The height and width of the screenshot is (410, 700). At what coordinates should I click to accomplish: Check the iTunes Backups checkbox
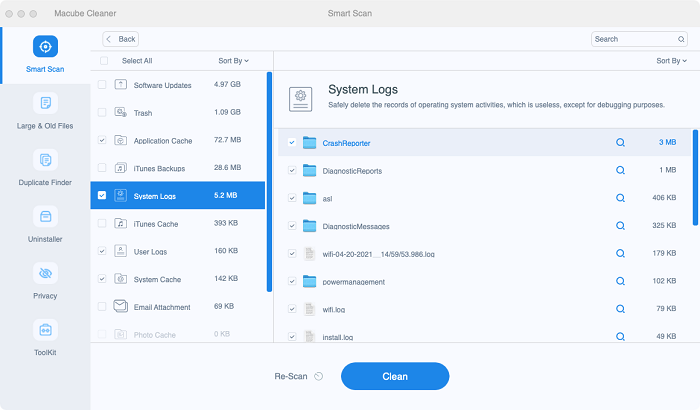pos(102,168)
